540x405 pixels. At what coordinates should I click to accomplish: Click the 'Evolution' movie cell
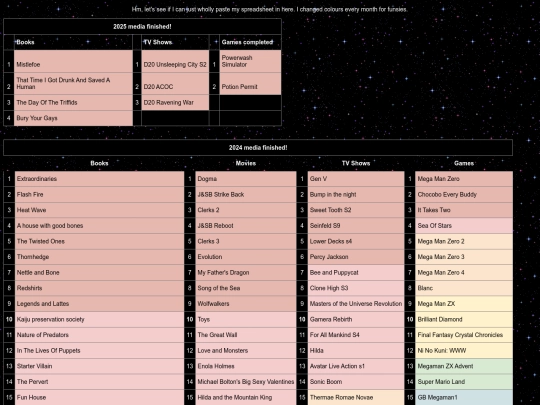tap(246, 257)
